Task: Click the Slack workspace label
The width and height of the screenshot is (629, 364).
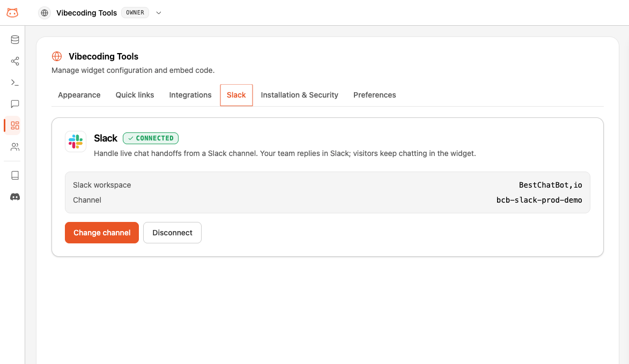Action: (x=102, y=185)
